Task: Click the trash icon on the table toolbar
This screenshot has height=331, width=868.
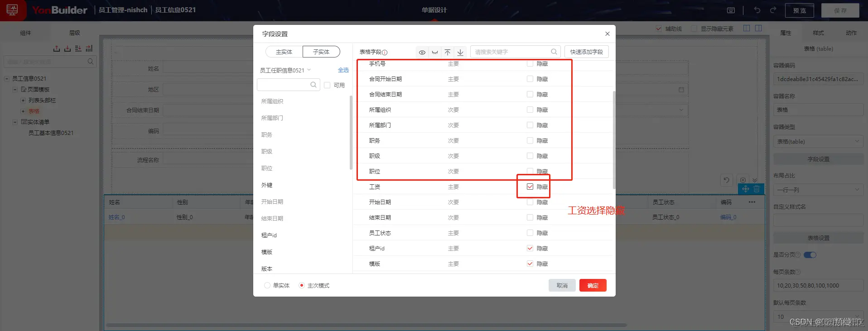Action: click(757, 189)
